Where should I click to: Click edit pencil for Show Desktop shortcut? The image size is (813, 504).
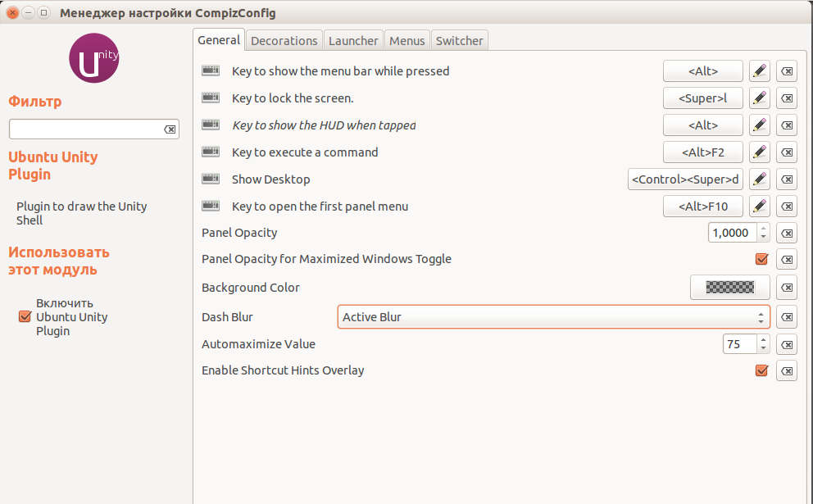tap(760, 179)
